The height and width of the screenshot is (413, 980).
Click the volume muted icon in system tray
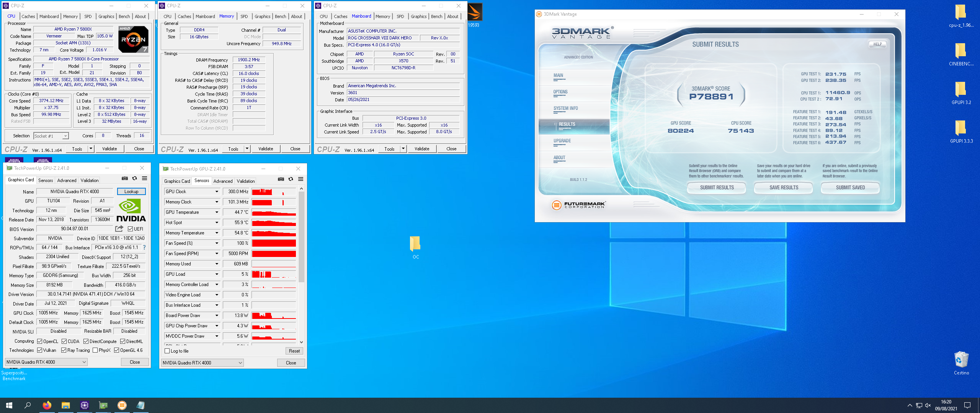point(928,405)
